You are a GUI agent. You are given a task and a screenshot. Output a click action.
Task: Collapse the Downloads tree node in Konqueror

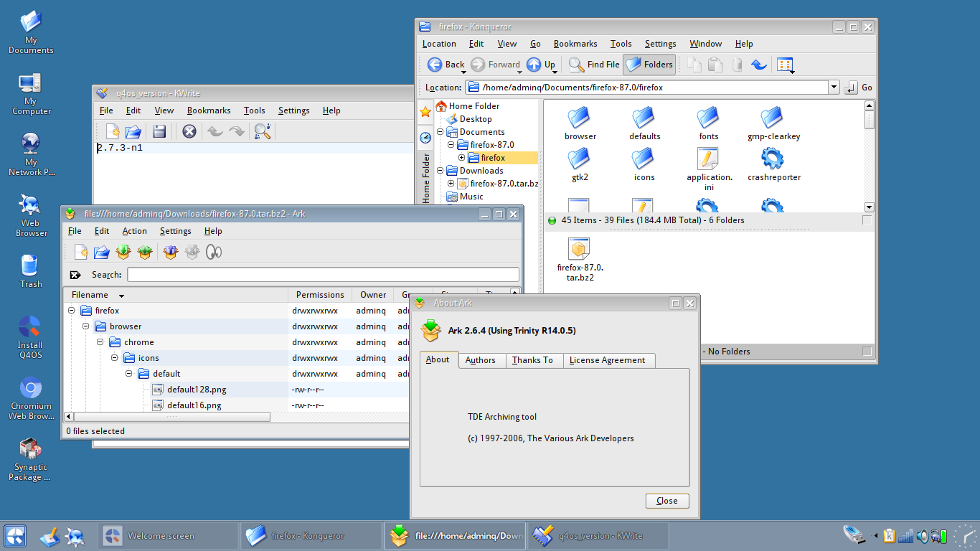click(x=440, y=171)
